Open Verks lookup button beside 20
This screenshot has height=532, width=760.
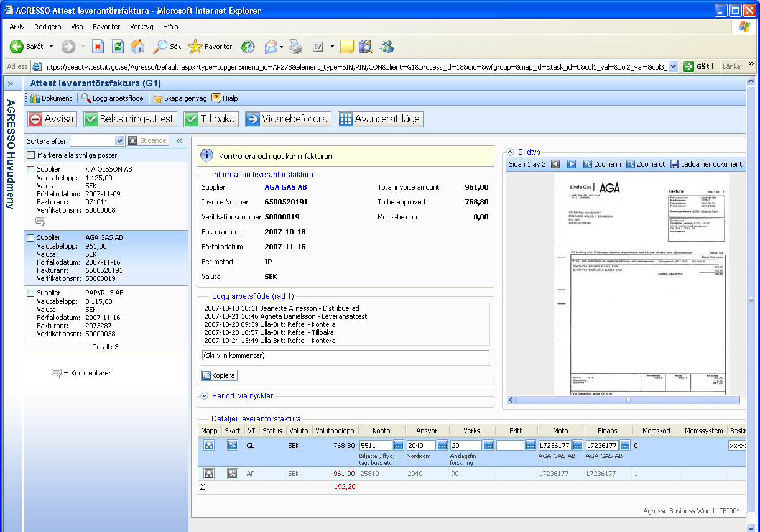coord(489,446)
